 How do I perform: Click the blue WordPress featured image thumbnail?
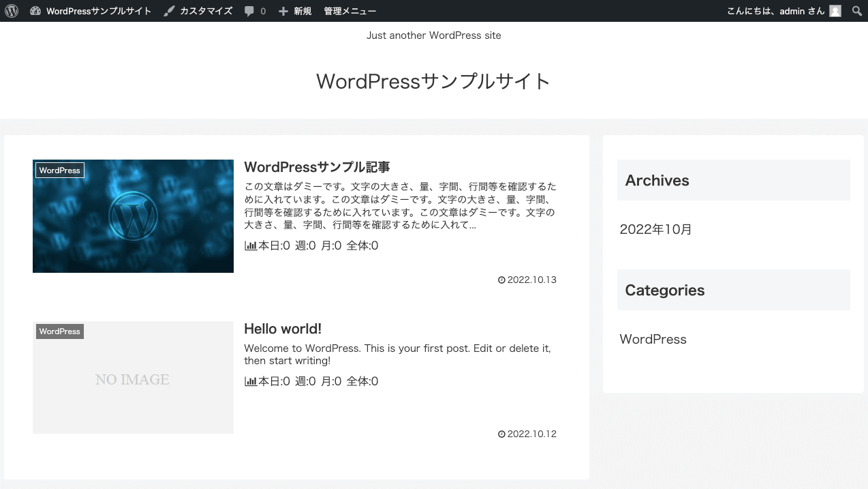tap(133, 216)
